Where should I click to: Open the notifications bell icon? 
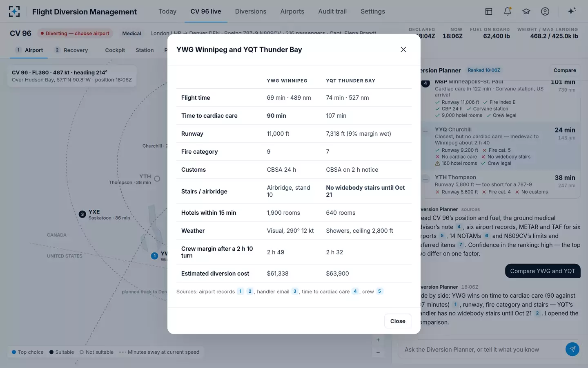click(508, 11)
